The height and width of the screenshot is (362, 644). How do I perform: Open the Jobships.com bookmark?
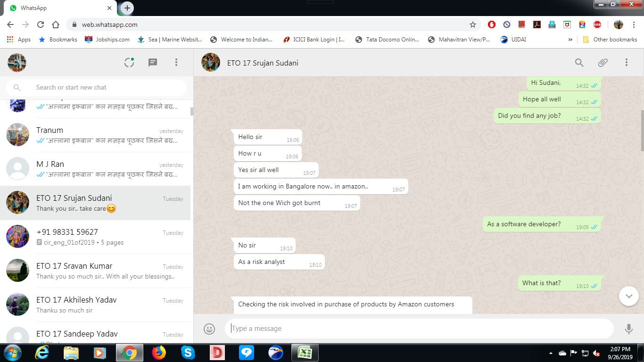click(x=107, y=40)
